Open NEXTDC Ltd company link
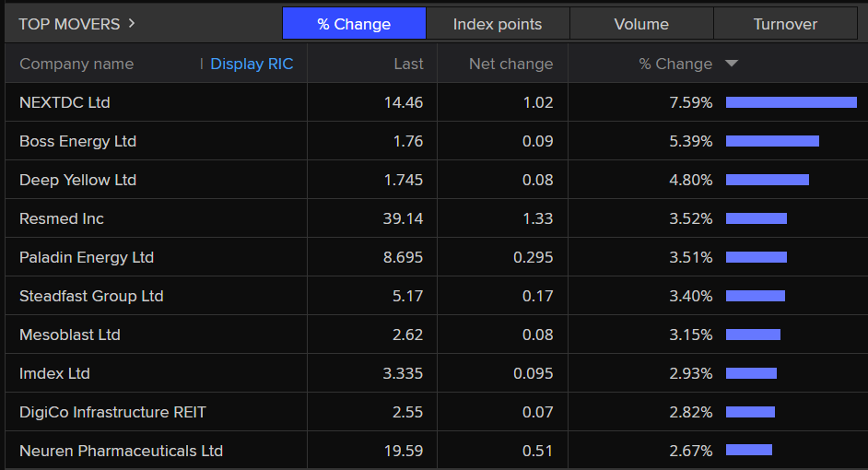868x470 pixels. point(65,102)
